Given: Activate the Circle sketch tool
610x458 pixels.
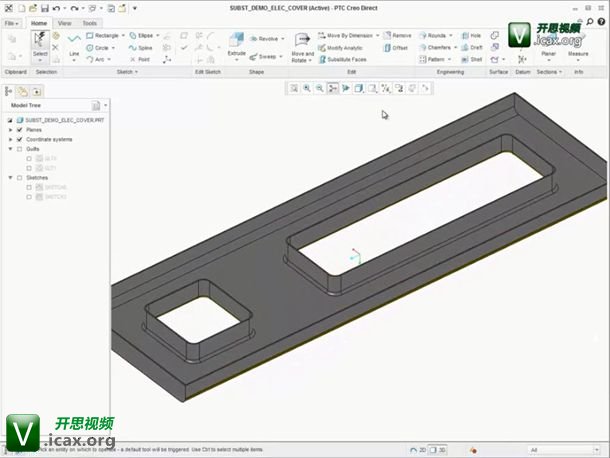Looking at the screenshot, I should [x=98, y=48].
